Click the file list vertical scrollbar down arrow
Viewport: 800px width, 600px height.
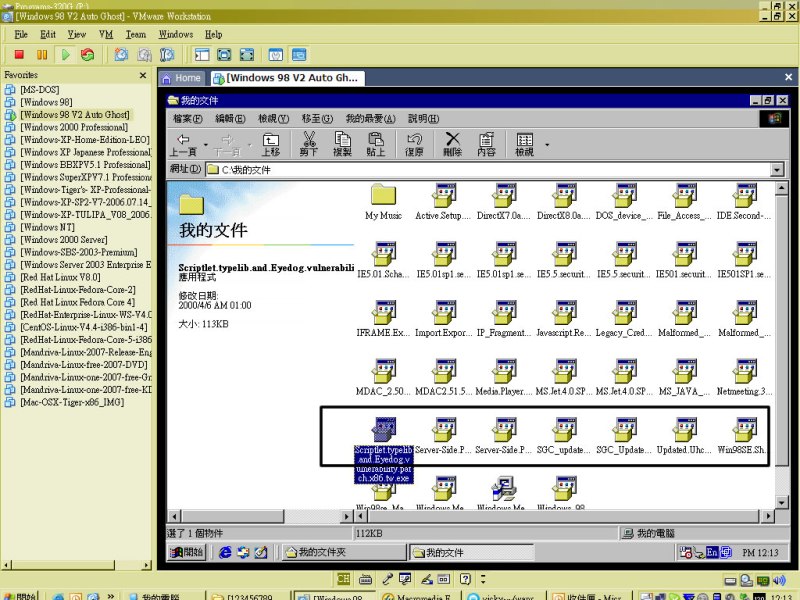coord(781,503)
